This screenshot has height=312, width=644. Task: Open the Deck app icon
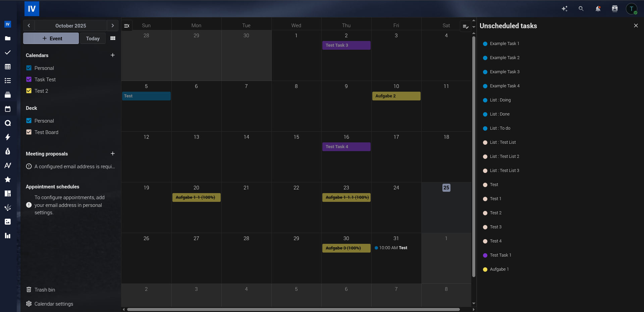click(8, 95)
